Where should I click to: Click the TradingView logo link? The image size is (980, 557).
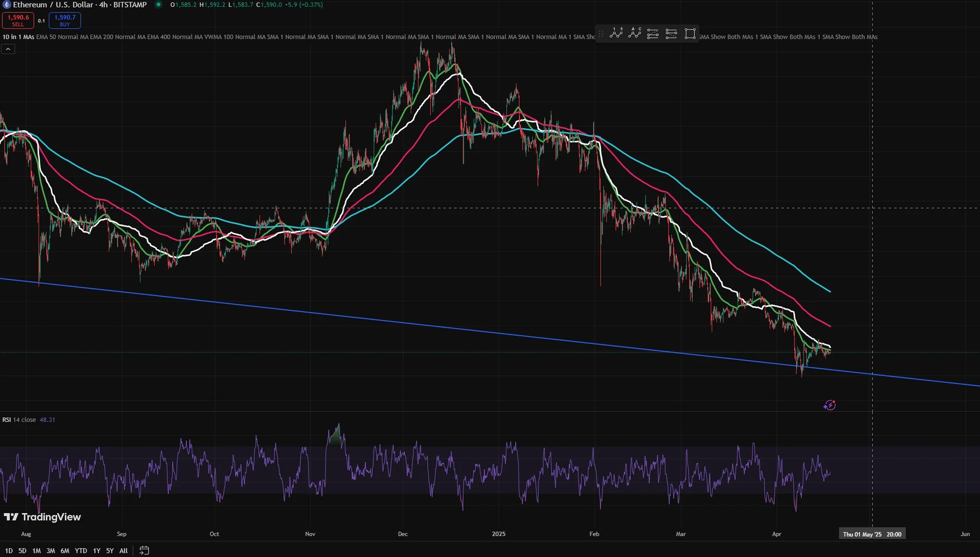42,517
